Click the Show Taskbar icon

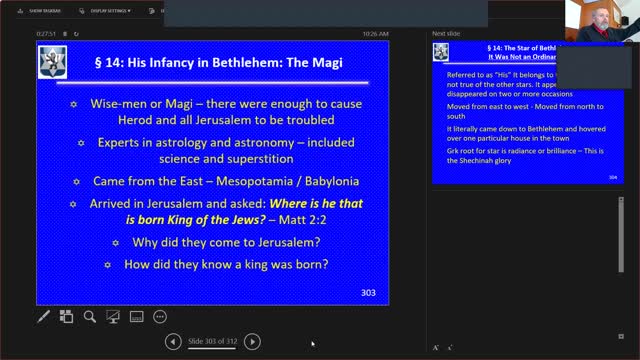(20, 11)
